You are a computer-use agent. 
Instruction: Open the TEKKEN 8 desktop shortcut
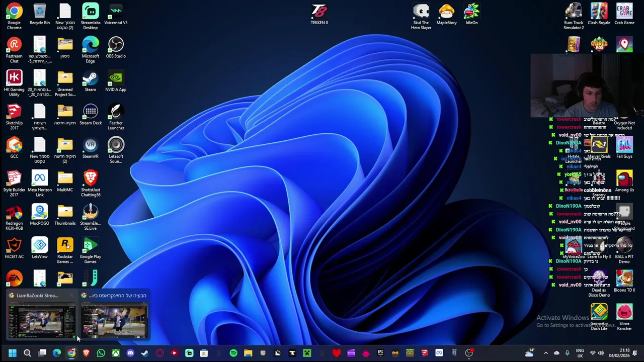(x=319, y=14)
